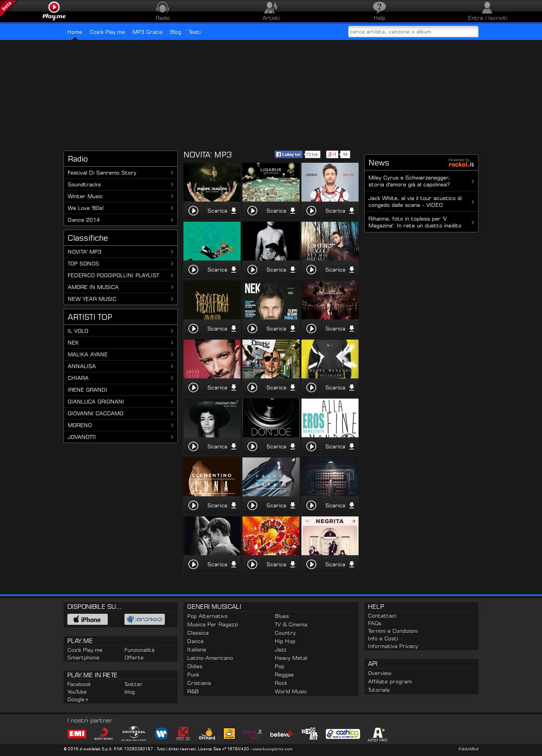
Task: Open the Artist First partner logo
Action: pos(378,735)
